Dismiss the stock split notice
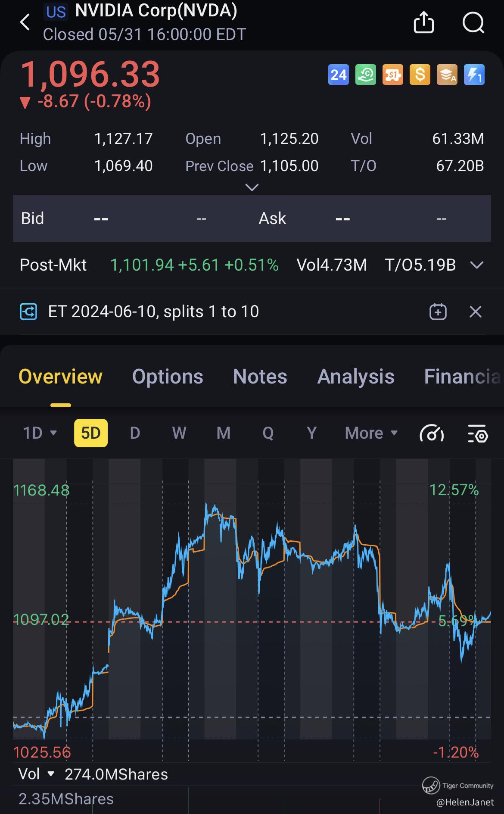 [475, 312]
